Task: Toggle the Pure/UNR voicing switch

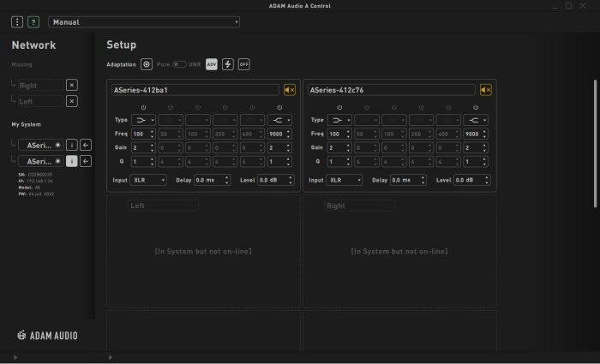Action: [x=178, y=64]
